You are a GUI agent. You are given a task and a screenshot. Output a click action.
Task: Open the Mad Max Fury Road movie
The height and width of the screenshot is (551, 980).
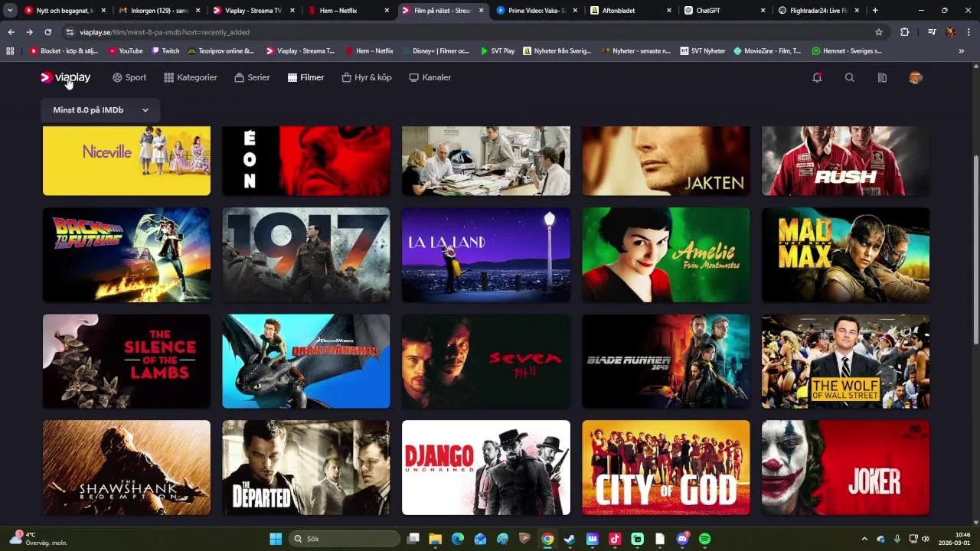coord(846,255)
